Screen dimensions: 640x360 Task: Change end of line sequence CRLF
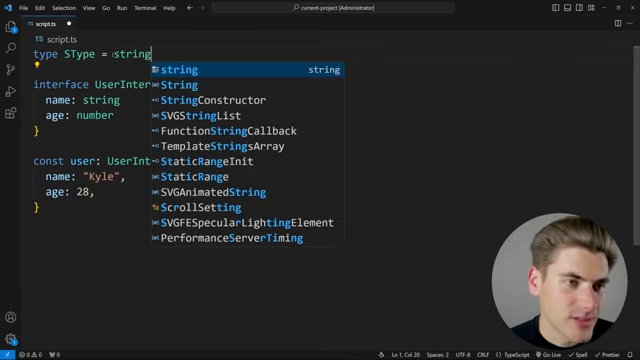coord(483,355)
